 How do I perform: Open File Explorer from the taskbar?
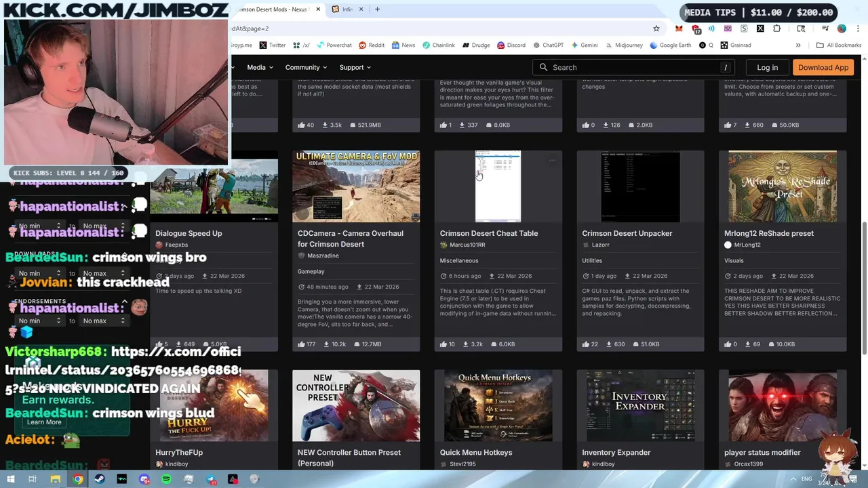(x=56, y=479)
